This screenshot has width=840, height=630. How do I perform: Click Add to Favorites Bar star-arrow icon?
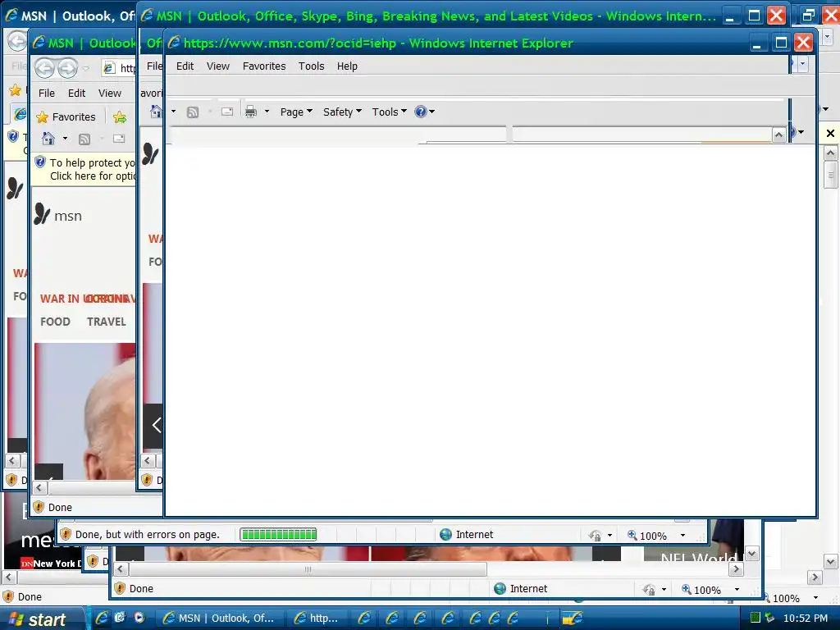120,116
